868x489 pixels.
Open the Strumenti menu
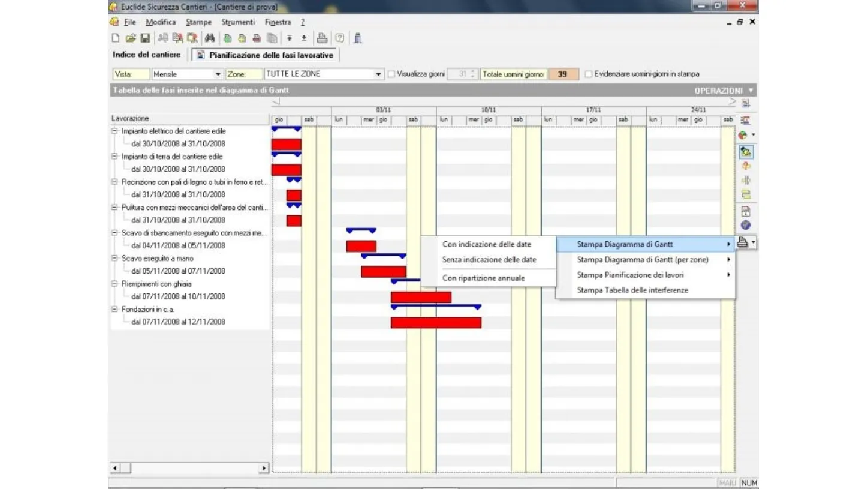click(x=238, y=22)
